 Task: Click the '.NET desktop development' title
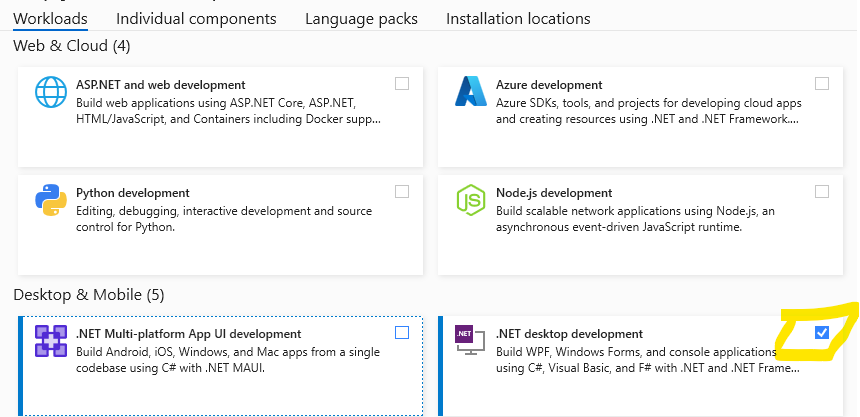click(x=569, y=334)
